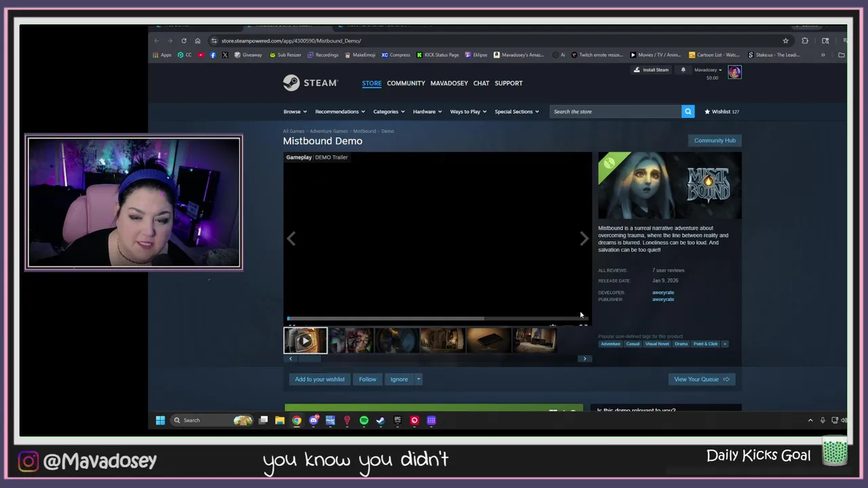Click the Point & Click tag
868x488 pixels.
click(x=705, y=344)
